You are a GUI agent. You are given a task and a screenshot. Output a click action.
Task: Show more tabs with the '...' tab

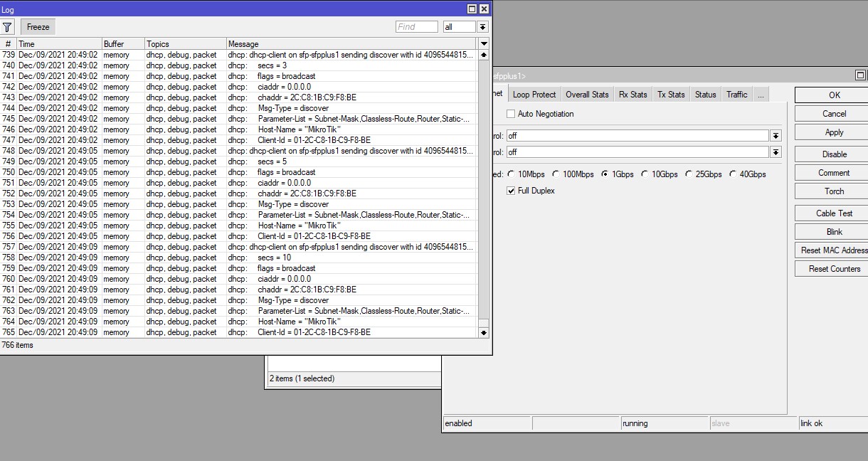tap(761, 95)
